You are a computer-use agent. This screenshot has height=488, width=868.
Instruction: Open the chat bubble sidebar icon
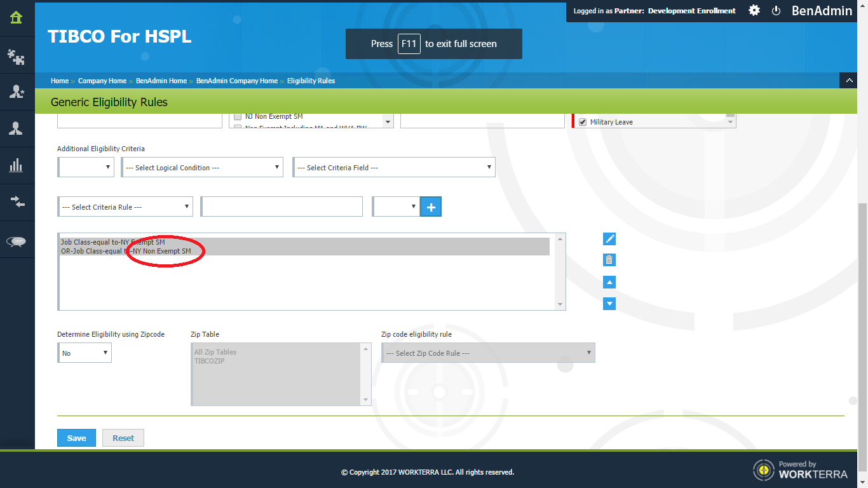coord(17,241)
